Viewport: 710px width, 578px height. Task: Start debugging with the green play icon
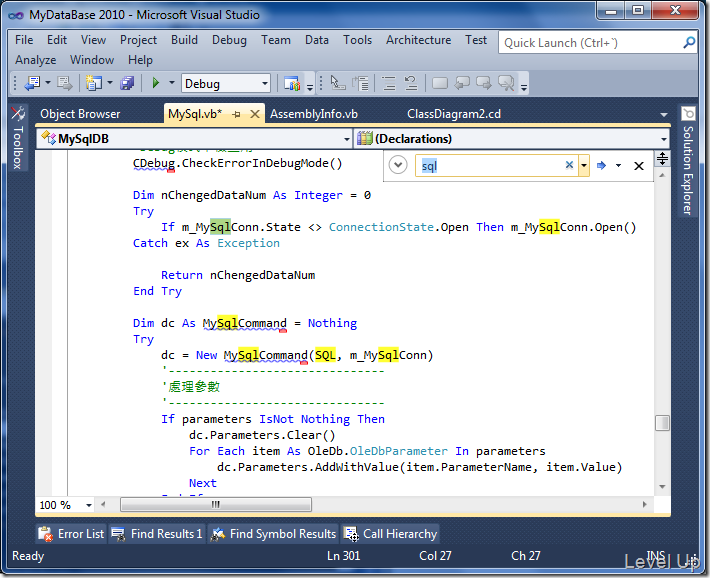156,83
